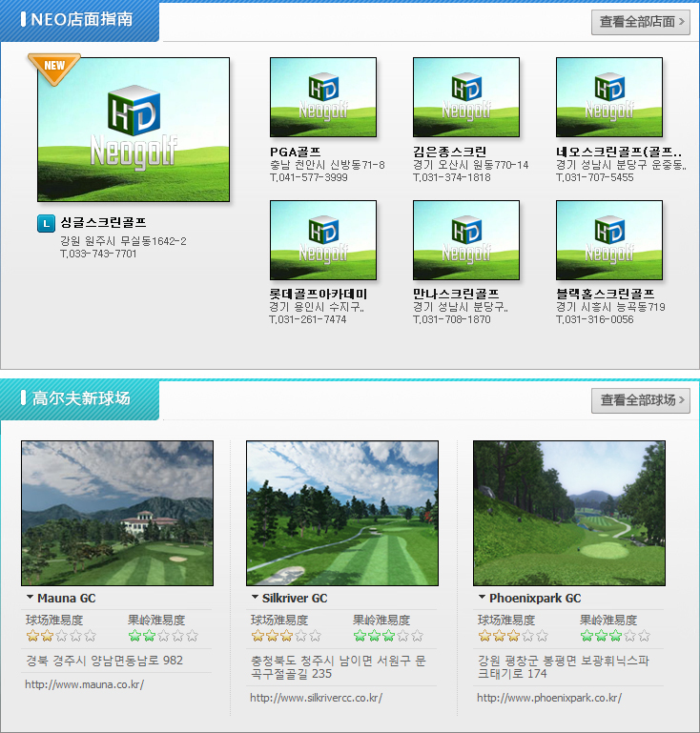700x733 pixels.
Task: Click phone number T.031-708-1870
Action: [452, 319]
